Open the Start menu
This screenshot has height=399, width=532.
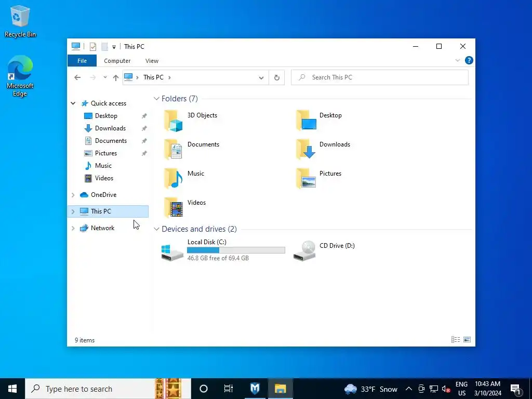point(12,389)
